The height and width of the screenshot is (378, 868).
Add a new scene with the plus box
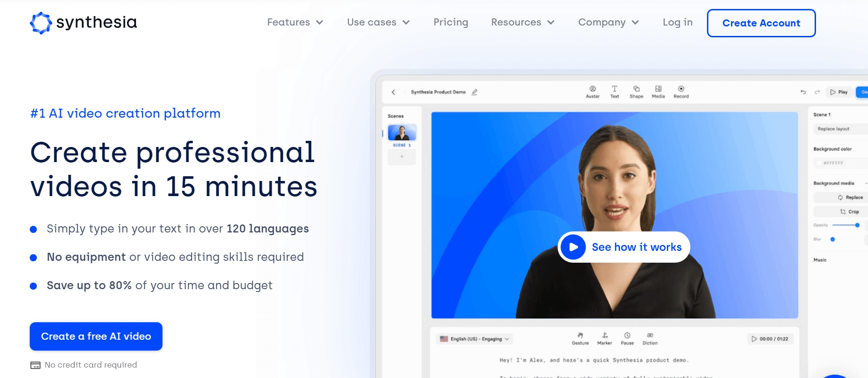coord(402,156)
